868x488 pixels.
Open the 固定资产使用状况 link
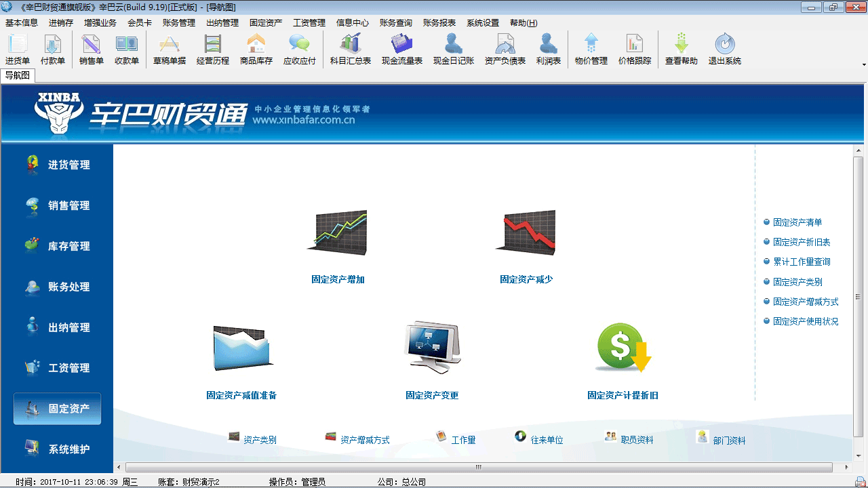point(806,321)
